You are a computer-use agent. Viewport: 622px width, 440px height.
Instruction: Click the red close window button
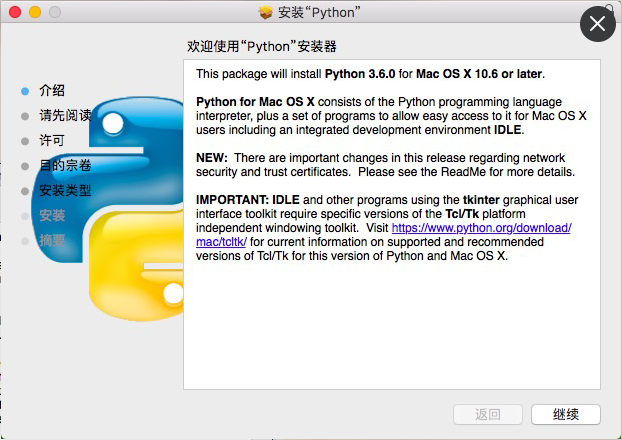[15, 12]
